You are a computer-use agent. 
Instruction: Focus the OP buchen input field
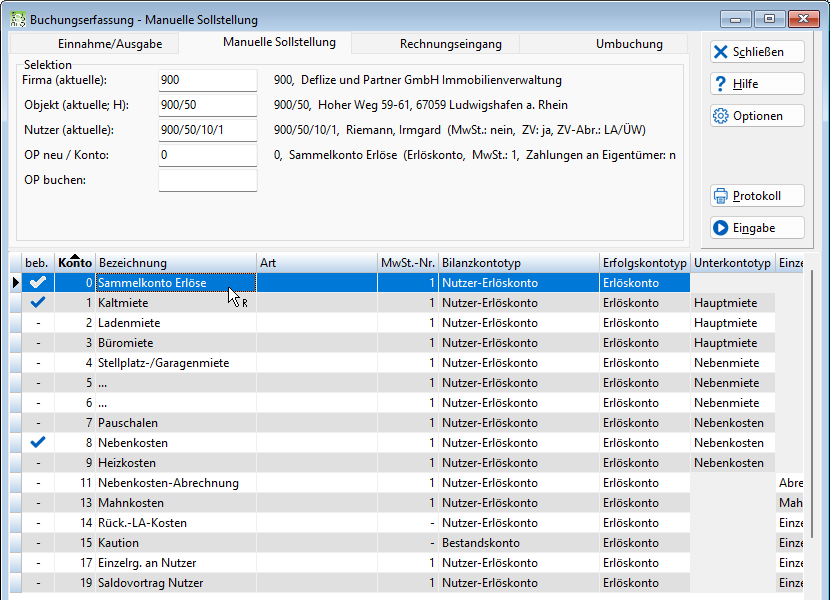(x=208, y=180)
